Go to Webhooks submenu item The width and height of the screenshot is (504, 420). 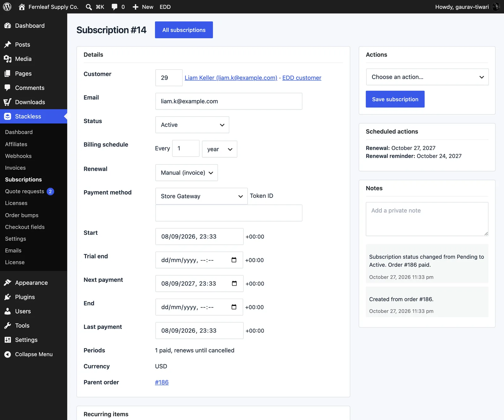click(x=18, y=156)
